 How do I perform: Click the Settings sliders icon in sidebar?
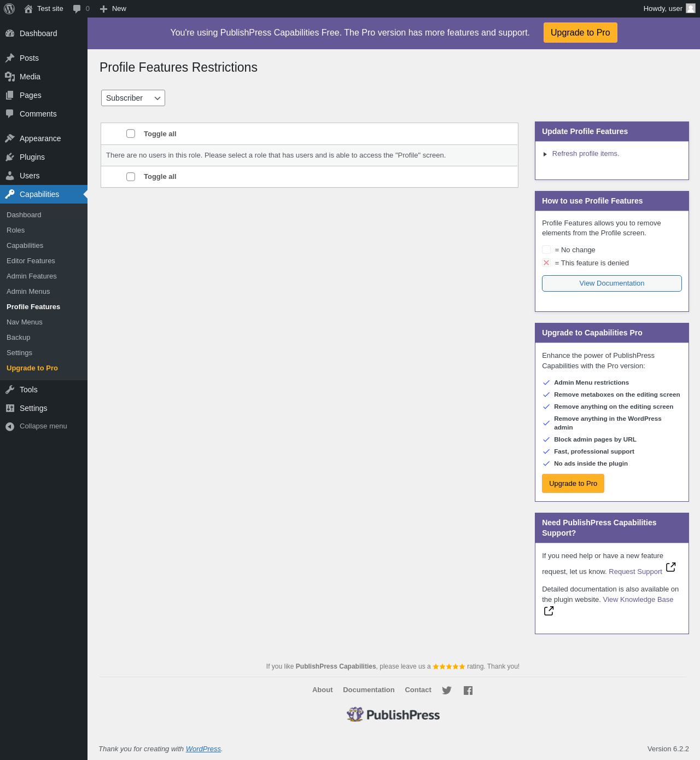coord(10,408)
